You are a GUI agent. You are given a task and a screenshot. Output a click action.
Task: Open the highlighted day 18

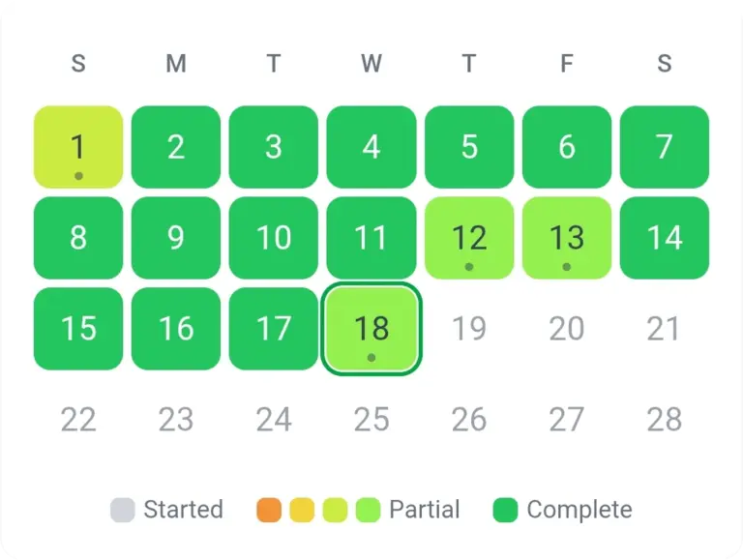click(x=371, y=329)
